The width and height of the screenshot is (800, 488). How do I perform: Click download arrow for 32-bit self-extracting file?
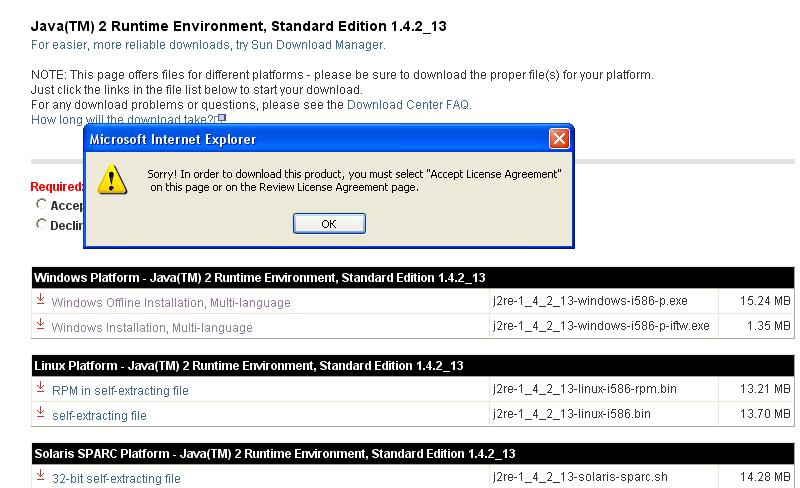41,477
